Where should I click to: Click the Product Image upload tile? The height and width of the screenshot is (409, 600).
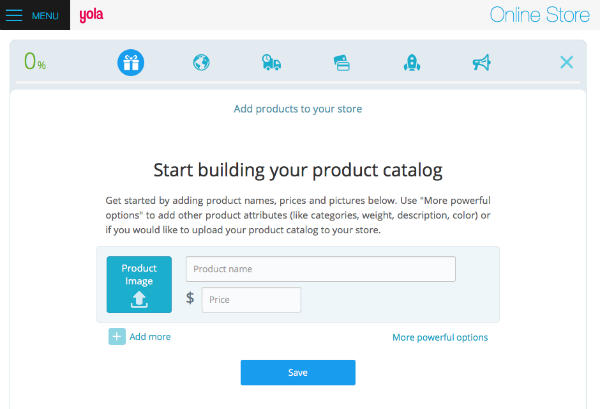pyautogui.click(x=139, y=284)
